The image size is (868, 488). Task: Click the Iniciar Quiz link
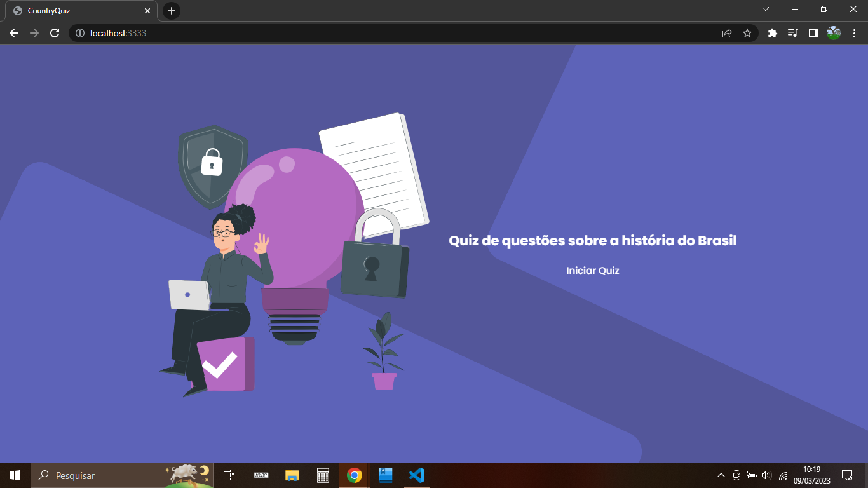click(592, 270)
